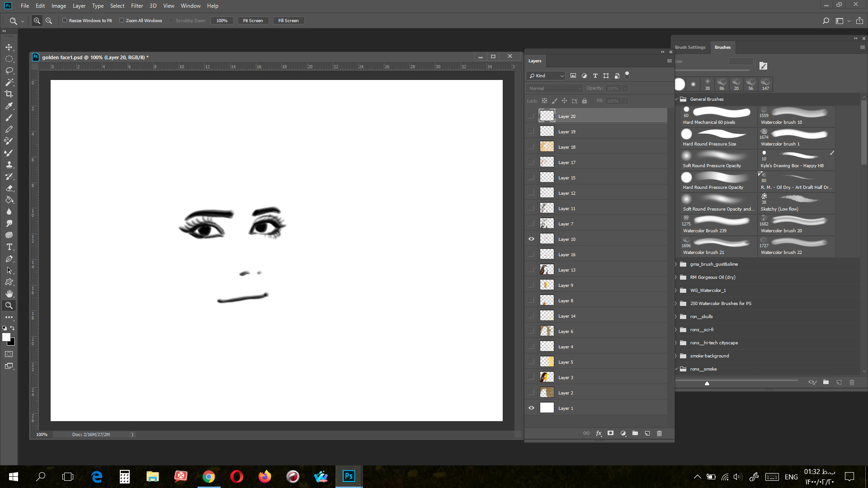Click lock all layer attributes icon
The image size is (868, 488).
pos(585,101)
